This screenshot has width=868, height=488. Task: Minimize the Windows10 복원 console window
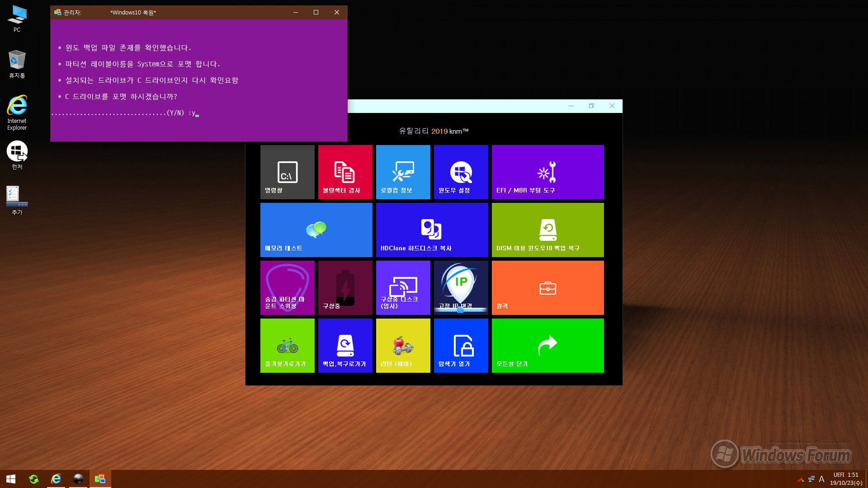pos(296,12)
